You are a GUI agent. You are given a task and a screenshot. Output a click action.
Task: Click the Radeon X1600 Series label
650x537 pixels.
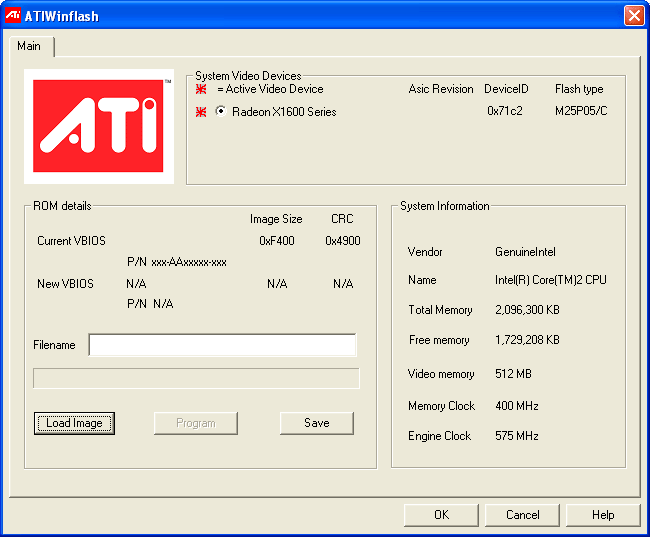284,112
